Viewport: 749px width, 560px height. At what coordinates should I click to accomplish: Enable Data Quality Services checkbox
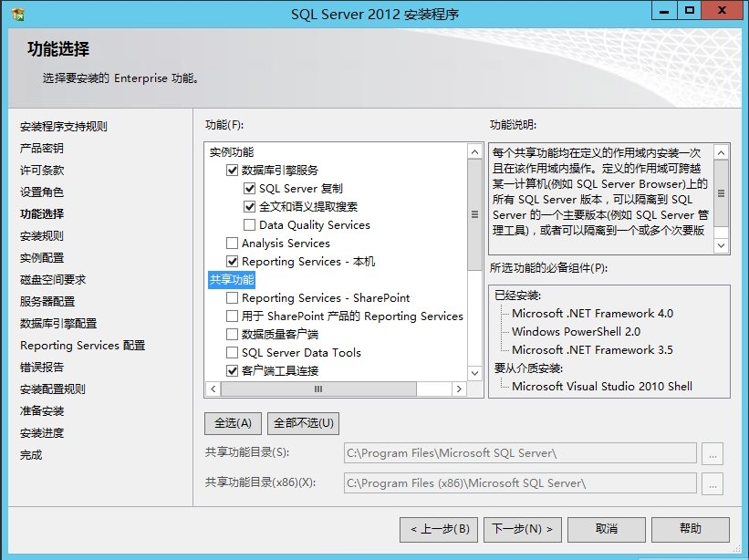pyautogui.click(x=249, y=224)
